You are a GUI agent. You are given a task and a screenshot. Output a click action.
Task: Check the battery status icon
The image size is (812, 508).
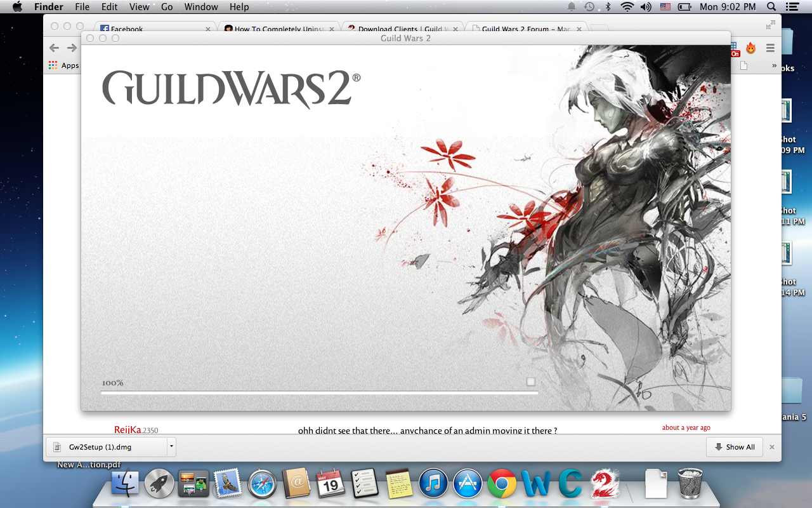pyautogui.click(x=684, y=7)
